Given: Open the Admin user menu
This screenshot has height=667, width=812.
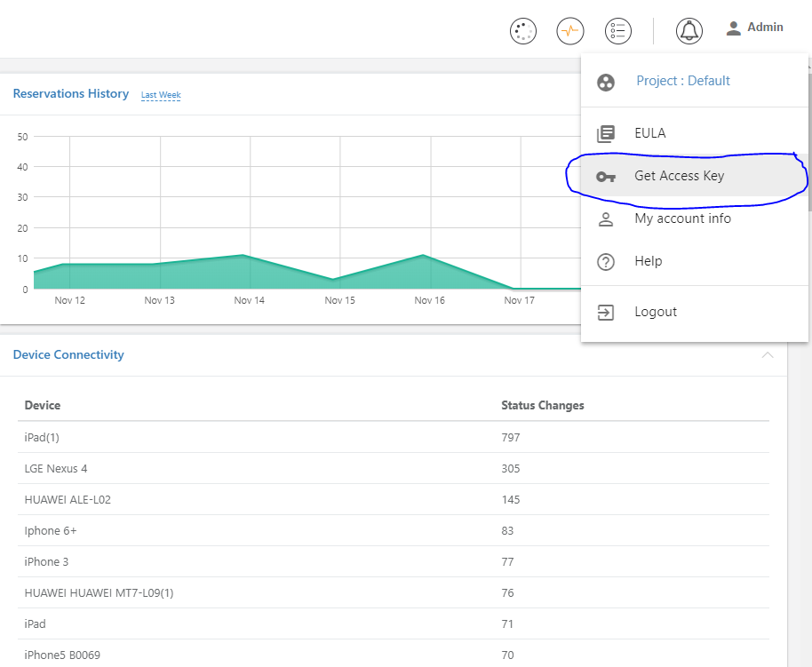Looking at the screenshot, I should (755, 28).
